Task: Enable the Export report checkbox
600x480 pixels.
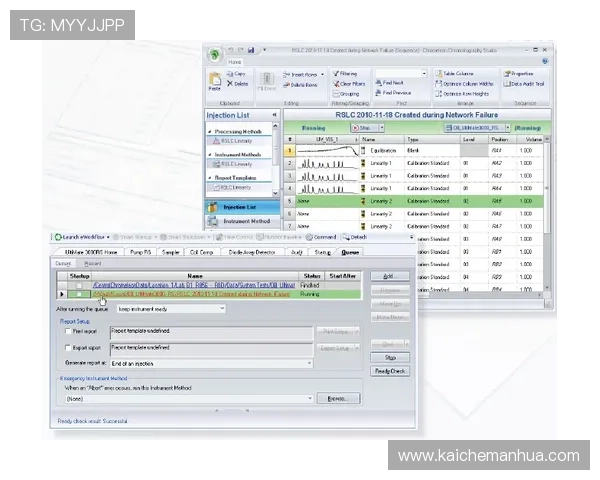Action: coord(65,348)
